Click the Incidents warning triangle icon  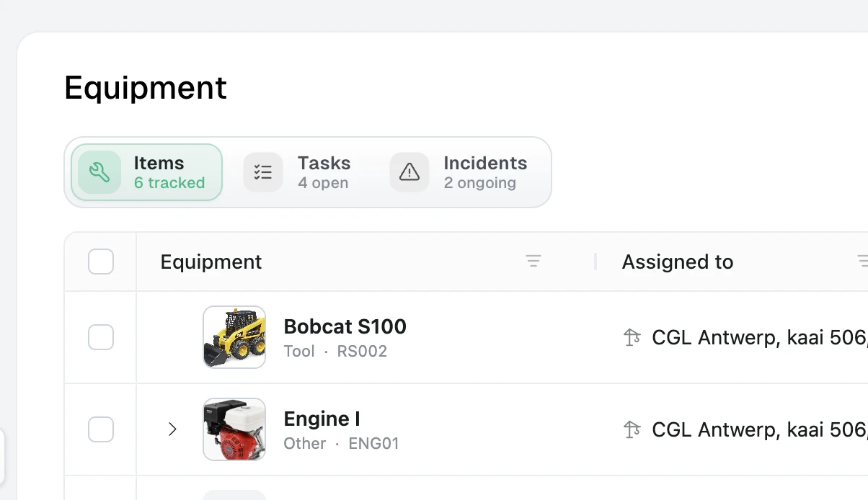click(x=409, y=172)
